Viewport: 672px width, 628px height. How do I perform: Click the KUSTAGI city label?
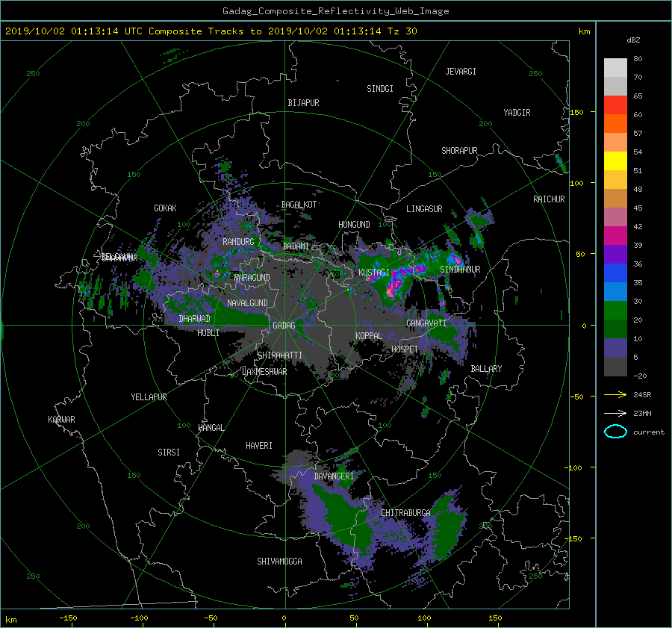[374, 273]
